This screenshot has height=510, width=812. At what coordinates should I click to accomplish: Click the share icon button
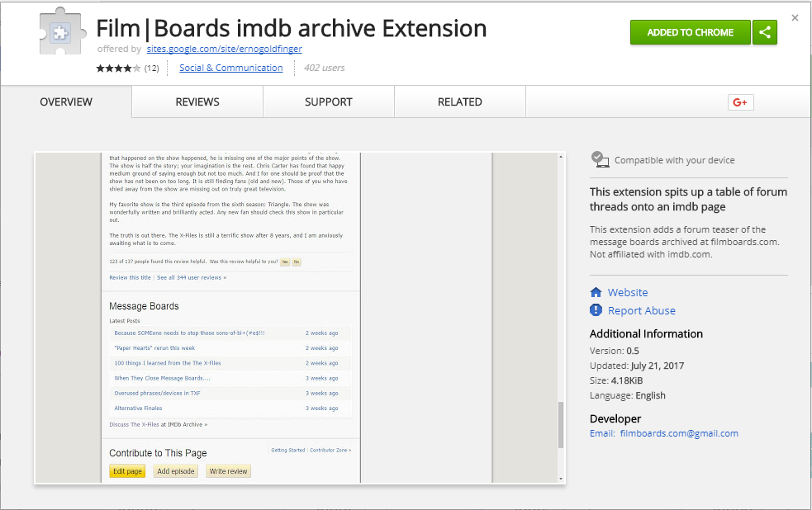(765, 32)
